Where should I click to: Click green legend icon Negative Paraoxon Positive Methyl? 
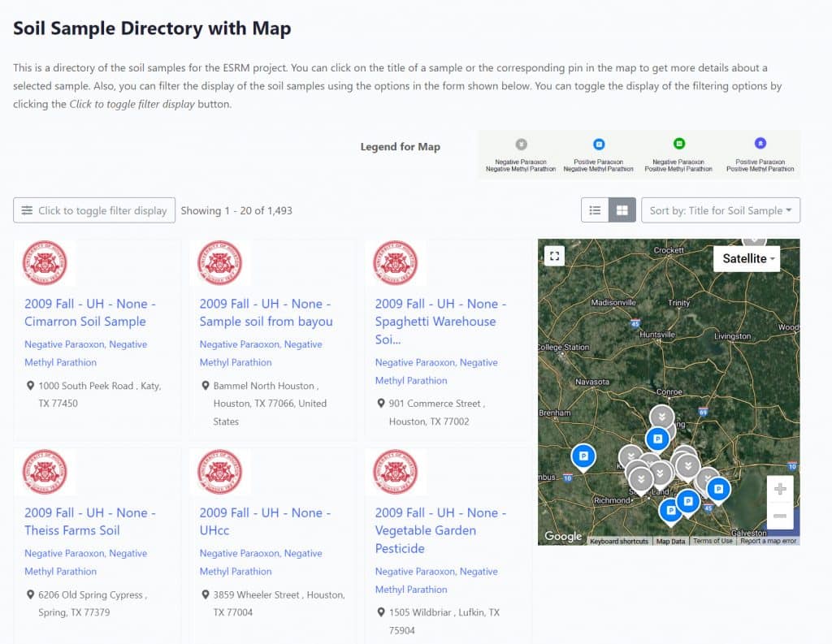pyautogui.click(x=678, y=144)
